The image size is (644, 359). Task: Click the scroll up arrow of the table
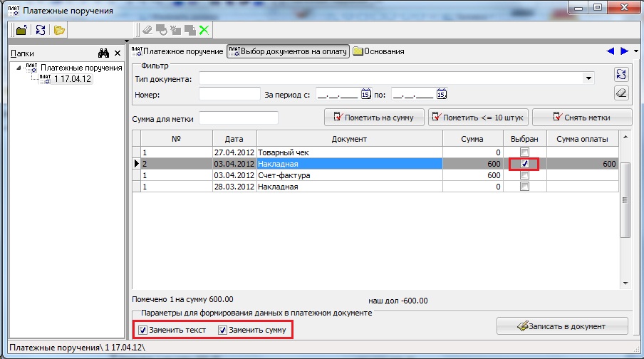(x=625, y=137)
